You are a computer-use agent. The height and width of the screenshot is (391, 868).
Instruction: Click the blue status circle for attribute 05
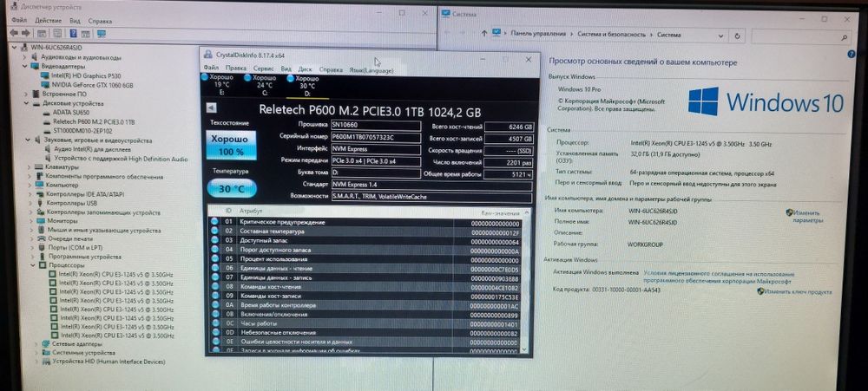214,259
